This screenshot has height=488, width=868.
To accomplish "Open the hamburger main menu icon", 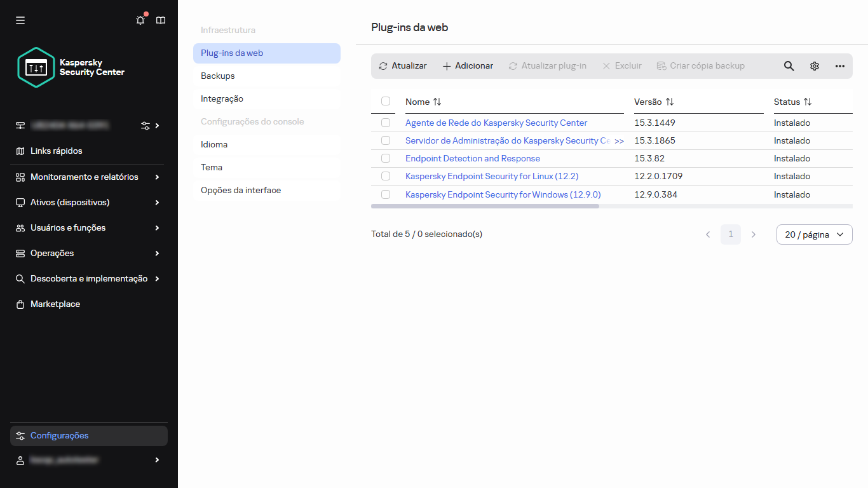I will (x=20, y=20).
